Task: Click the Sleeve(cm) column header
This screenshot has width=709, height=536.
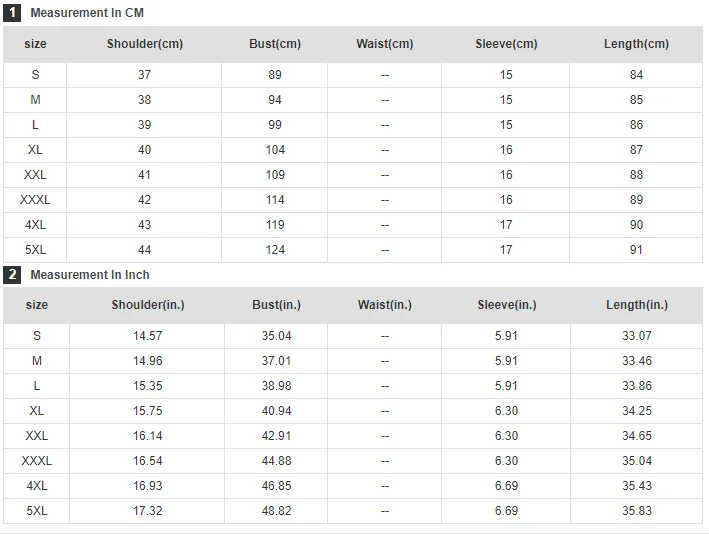Action: [506, 44]
